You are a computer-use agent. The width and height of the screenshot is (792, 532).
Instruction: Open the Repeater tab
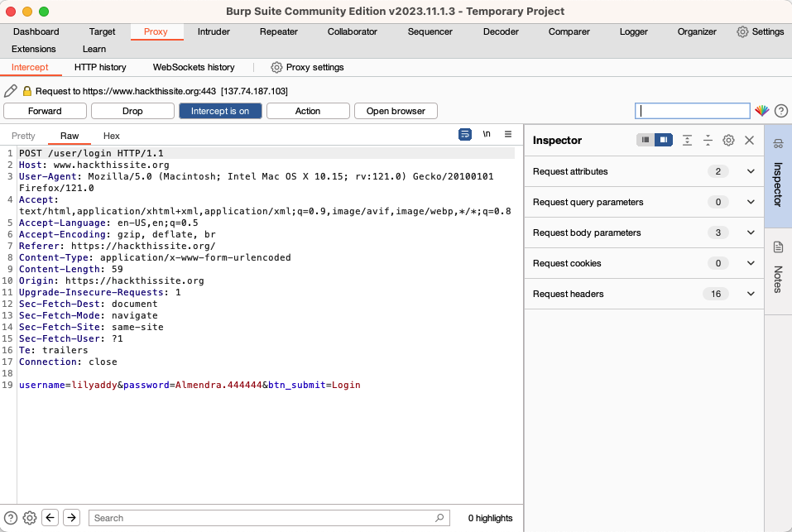pyautogui.click(x=278, y=31)
